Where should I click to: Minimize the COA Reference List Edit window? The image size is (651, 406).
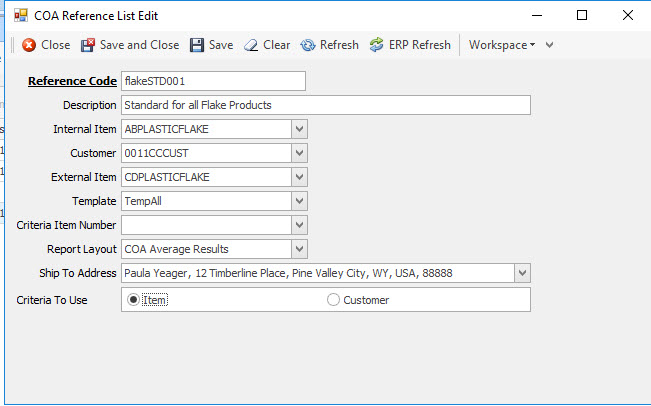pyautogui.click(x=537, y=15)
